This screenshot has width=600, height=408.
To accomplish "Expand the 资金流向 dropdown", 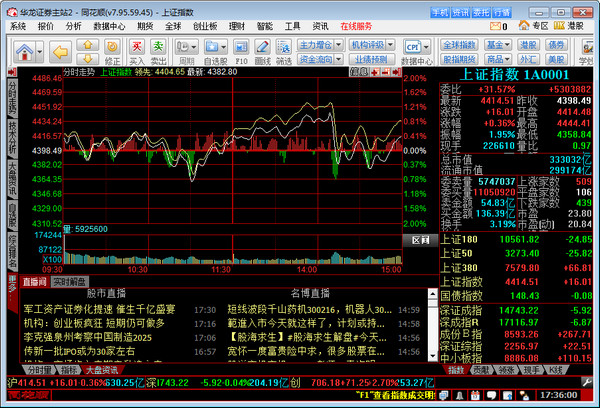I will click(x=339, y=59).
